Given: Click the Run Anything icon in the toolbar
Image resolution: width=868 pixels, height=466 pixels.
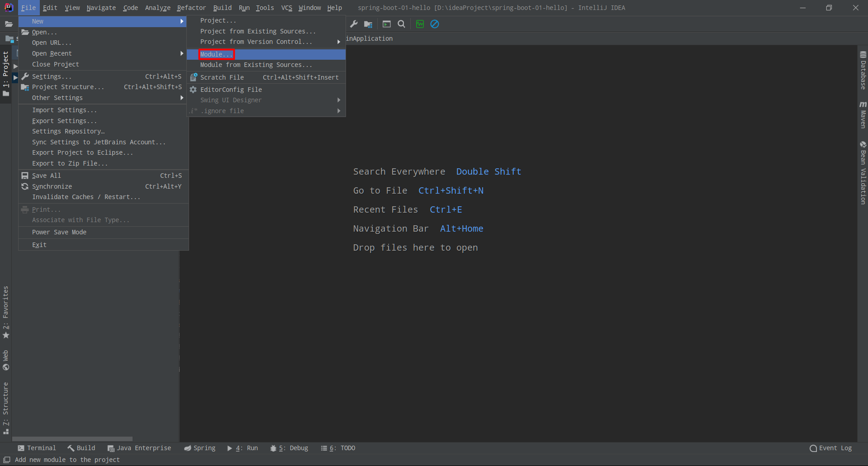Looking at the screenshot, I should [387, 24].
